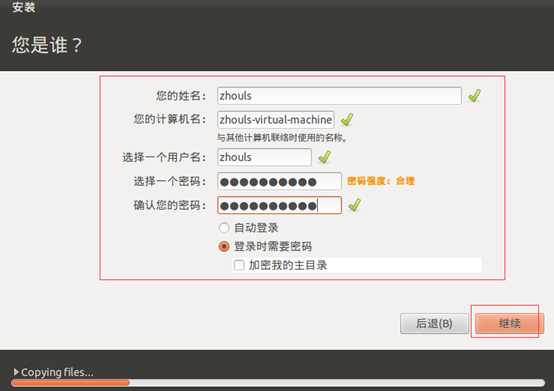Go back with the 后退(B) button
The height and width of the screenshot is (391, 554).
[434, 323]
